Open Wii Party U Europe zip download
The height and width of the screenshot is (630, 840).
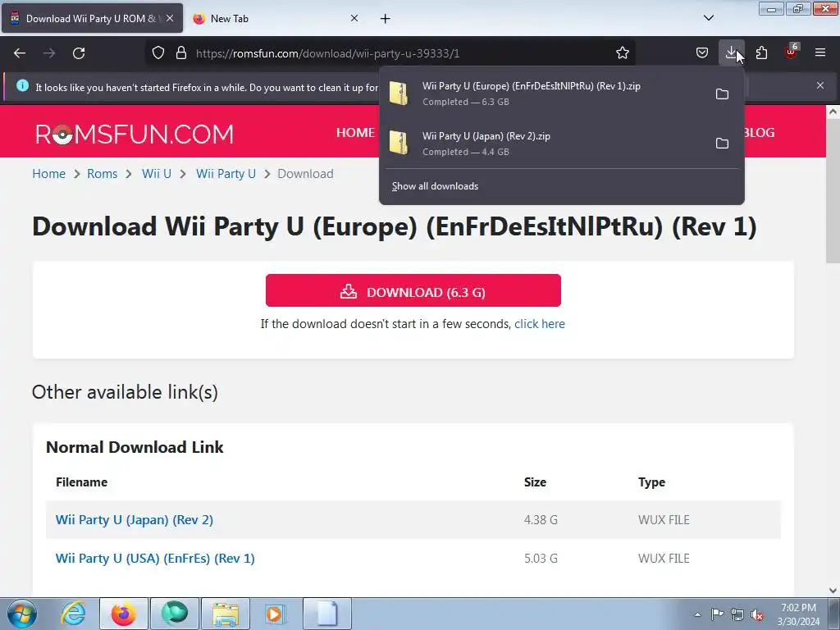pos(545,94)
